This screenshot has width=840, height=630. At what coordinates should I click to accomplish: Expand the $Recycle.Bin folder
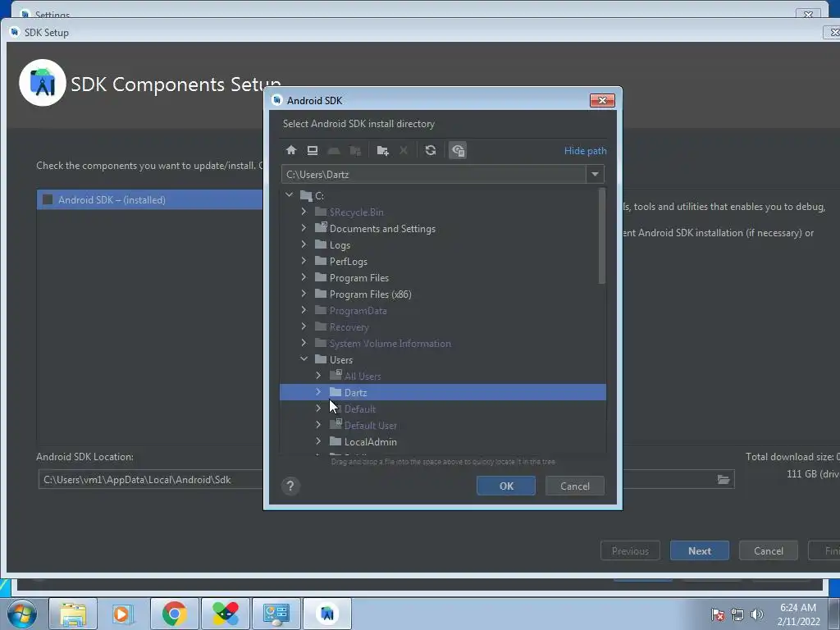coord(304,212)
